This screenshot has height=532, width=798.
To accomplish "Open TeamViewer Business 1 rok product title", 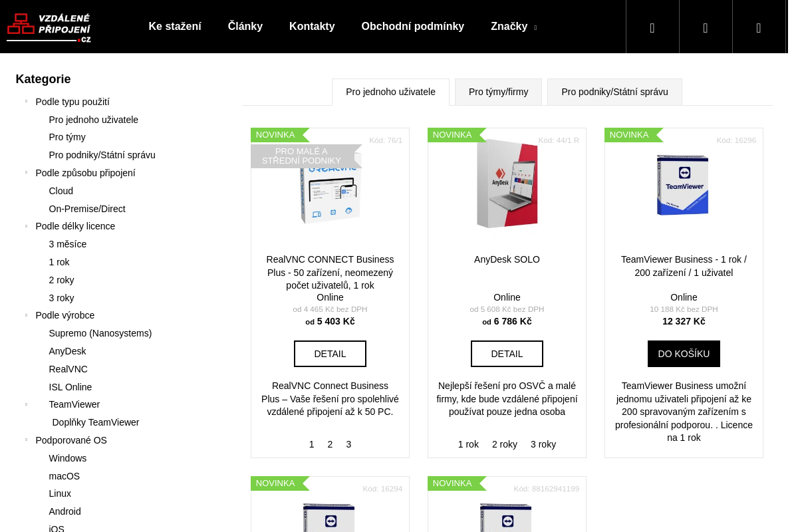I will pyautogui.click(x=684, y=266).
